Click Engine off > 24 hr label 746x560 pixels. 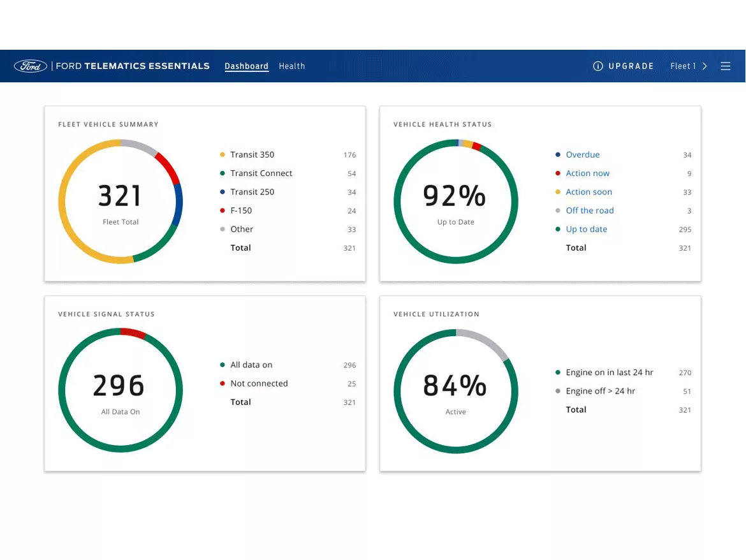601,391
